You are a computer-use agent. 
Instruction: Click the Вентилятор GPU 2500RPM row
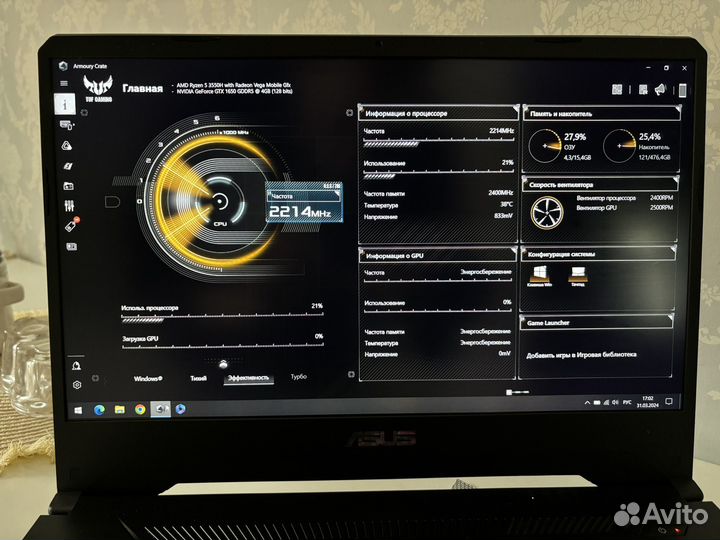pyautogui.click(x=624, y=208)
